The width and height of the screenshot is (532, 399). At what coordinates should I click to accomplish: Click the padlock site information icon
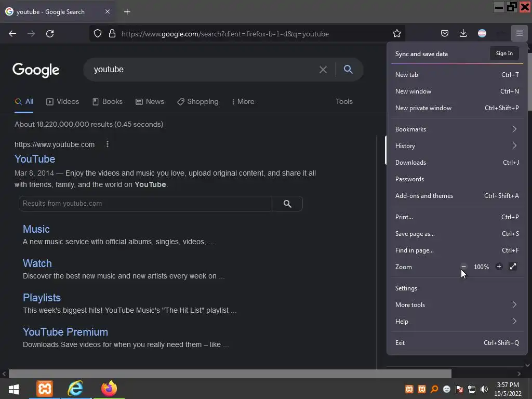point(112,34)
